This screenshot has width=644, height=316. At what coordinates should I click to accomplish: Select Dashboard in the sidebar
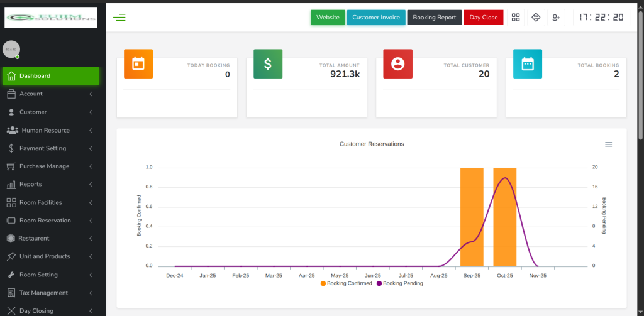[x=50, y=76]
